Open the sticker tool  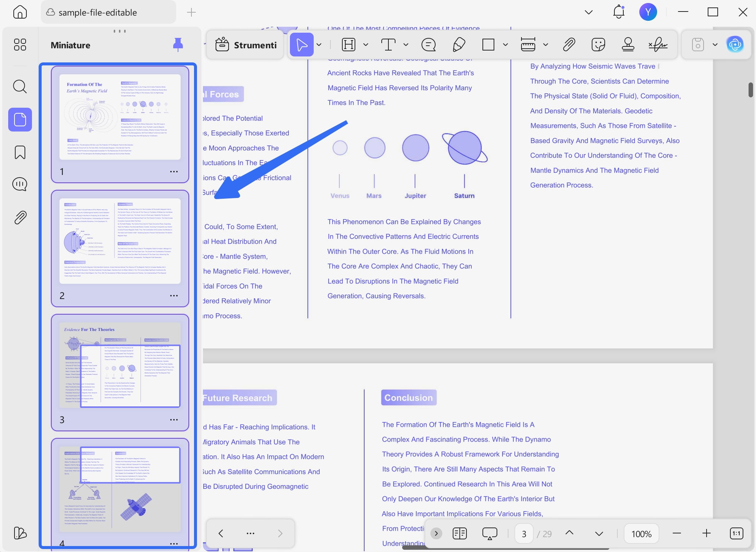click(598, 45)
